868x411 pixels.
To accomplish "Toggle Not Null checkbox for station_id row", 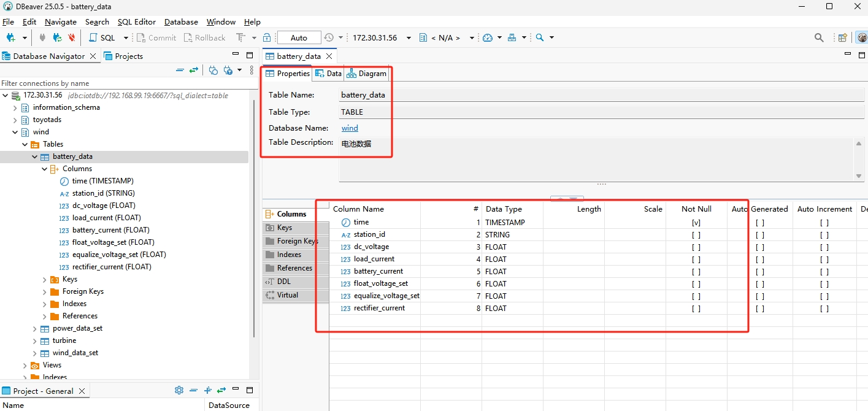I will pyautogui.click(x=696, y=235).
